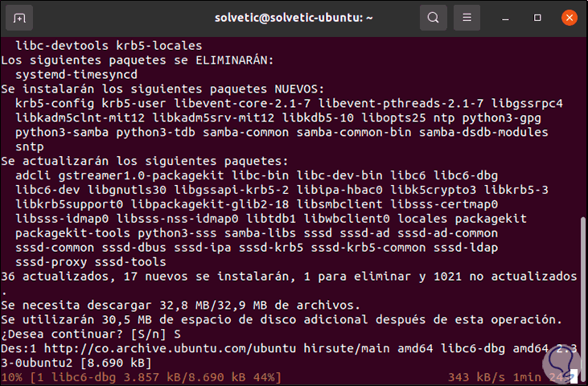Image resolution: width=588 pixels, height=386 pixels.
Task: Click the '¿Desea continuar? [S/n]' prompt
Action: 80,334
